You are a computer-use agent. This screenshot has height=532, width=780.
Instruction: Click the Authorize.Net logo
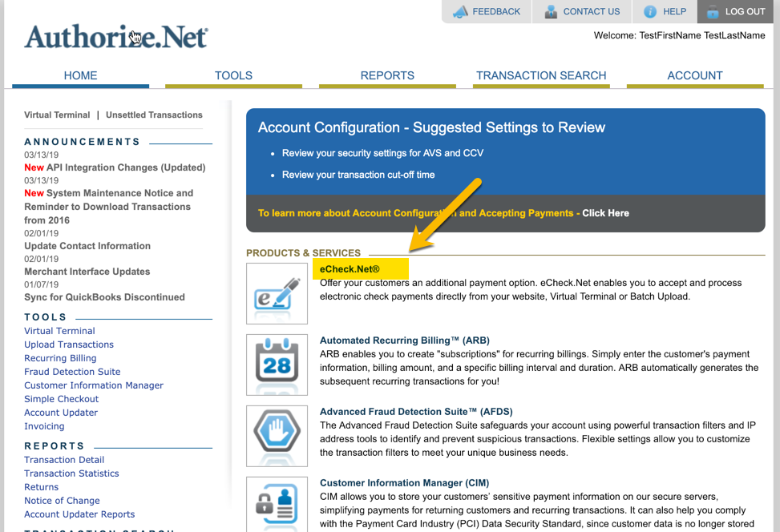[x=116, y=37]
